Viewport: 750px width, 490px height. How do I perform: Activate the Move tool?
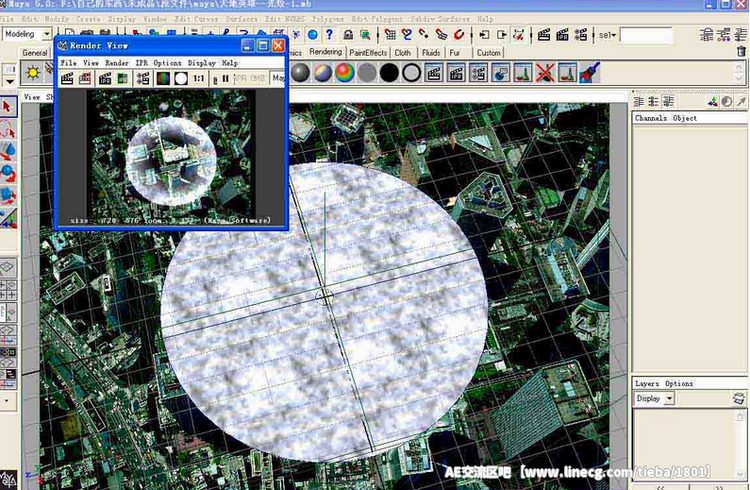tap(8, 151)
